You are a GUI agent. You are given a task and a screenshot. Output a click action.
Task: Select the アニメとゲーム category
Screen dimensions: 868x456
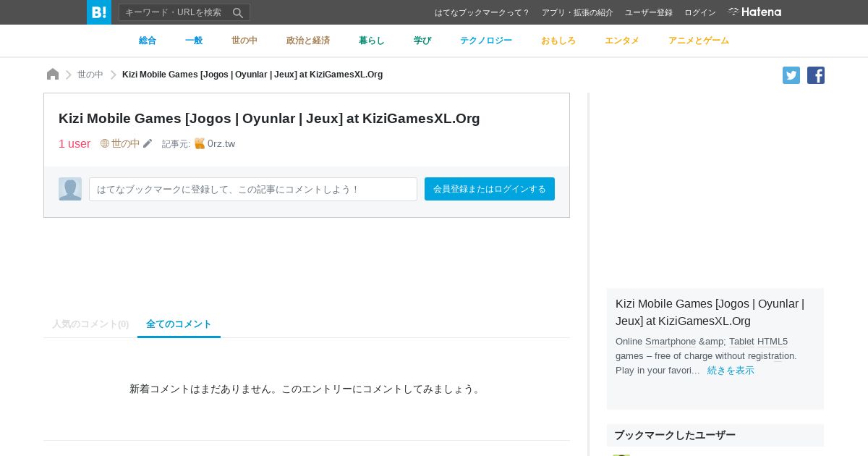(x=699, y=41)
